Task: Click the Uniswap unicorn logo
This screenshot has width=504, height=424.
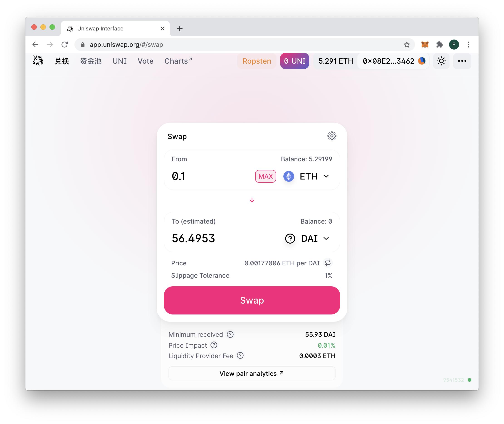Action: coord(38,61)
